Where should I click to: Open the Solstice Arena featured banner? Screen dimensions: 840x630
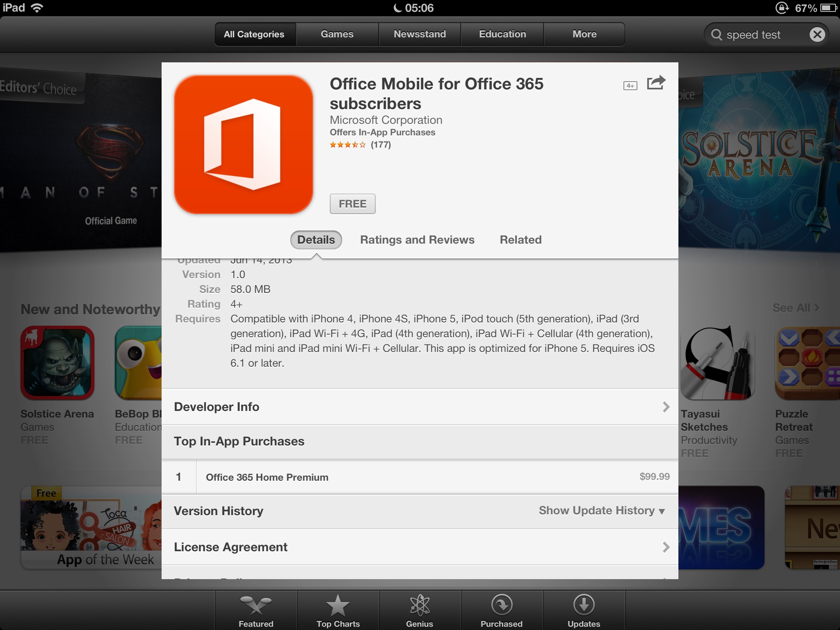759,160
